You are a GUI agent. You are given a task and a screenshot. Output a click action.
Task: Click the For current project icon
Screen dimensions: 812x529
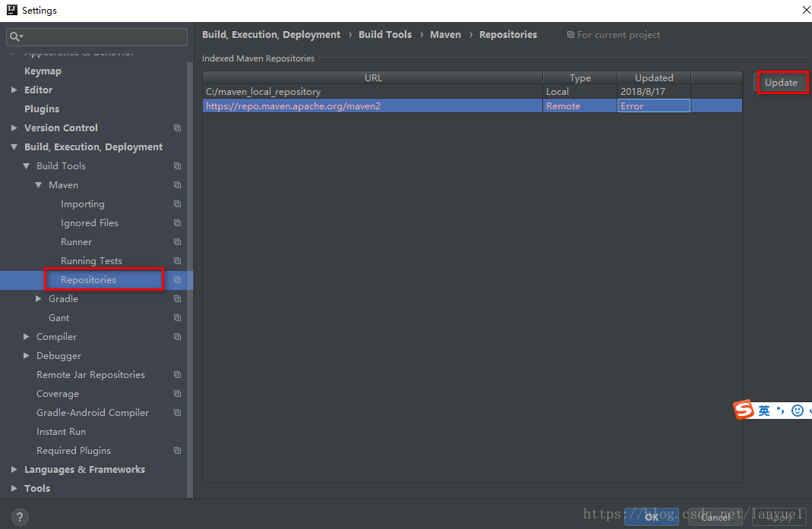click(x=570, y=35)
